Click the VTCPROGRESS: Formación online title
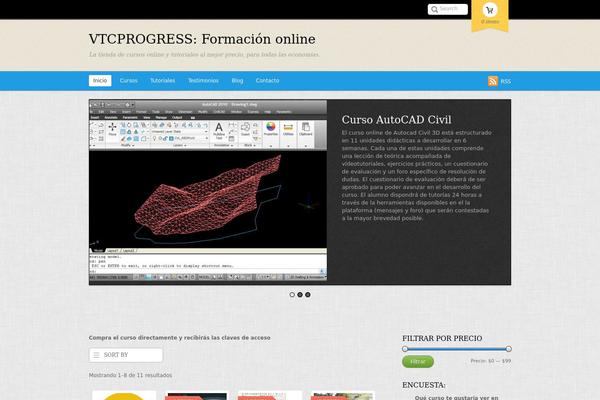Viewport: 600px width, 400px height. tap(202, 39)
